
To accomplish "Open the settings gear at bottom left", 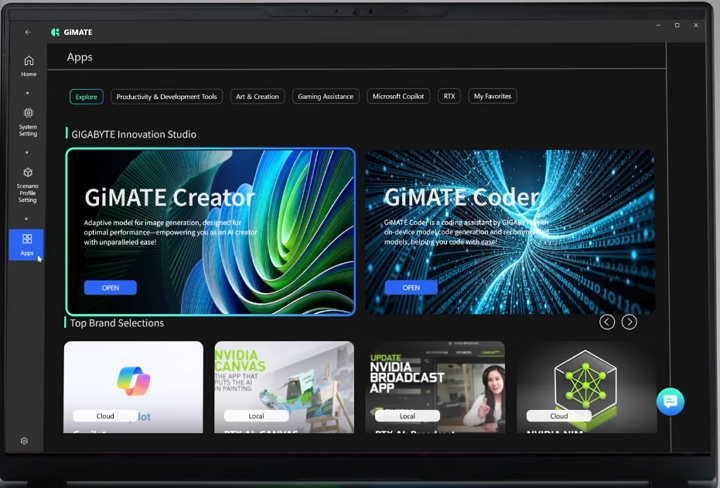I will click(24, 441).
